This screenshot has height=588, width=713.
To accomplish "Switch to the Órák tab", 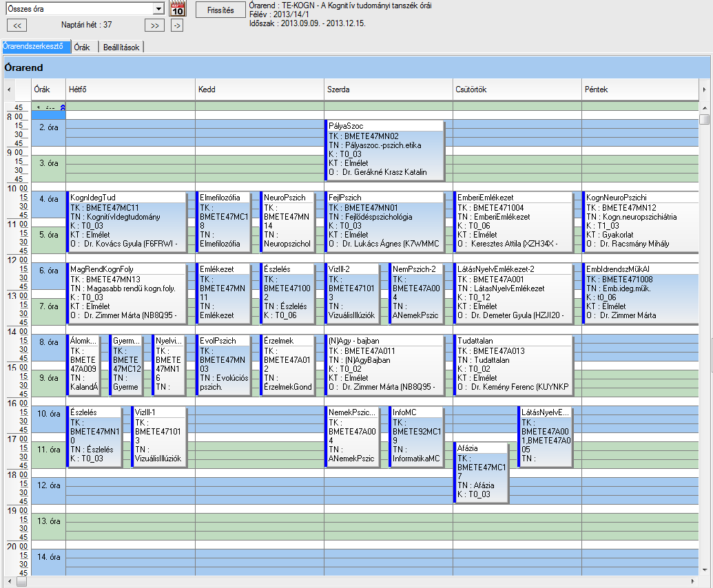I will [x=82, y=48].
